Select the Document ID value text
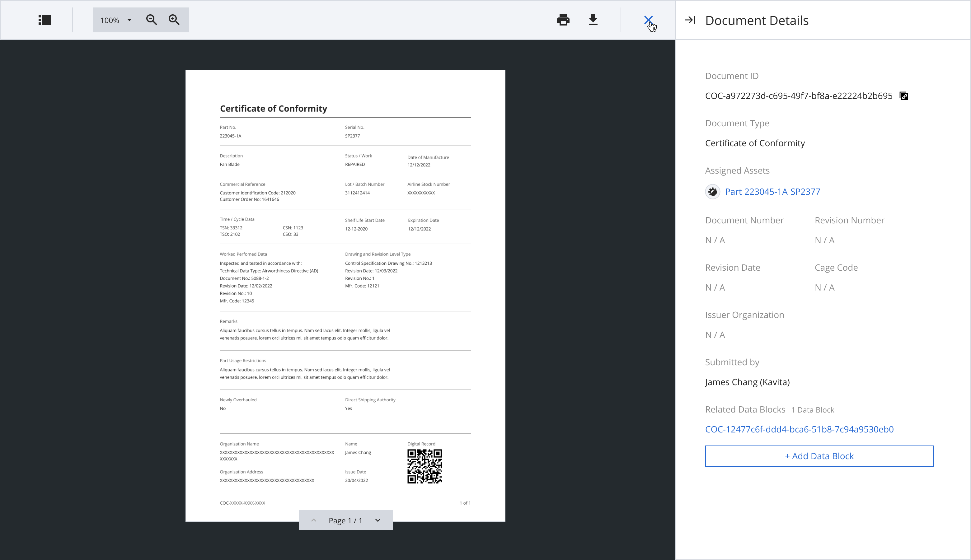 click(799, 96)
